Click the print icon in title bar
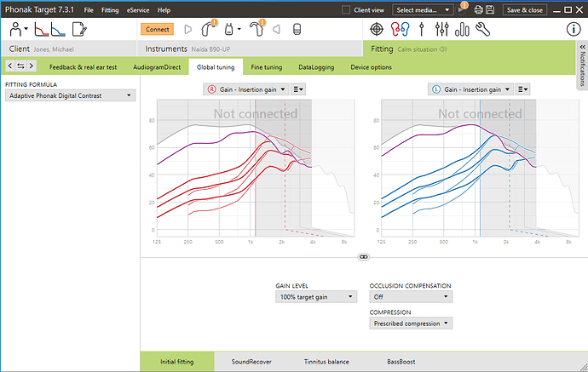 click(x=478, y=10)
